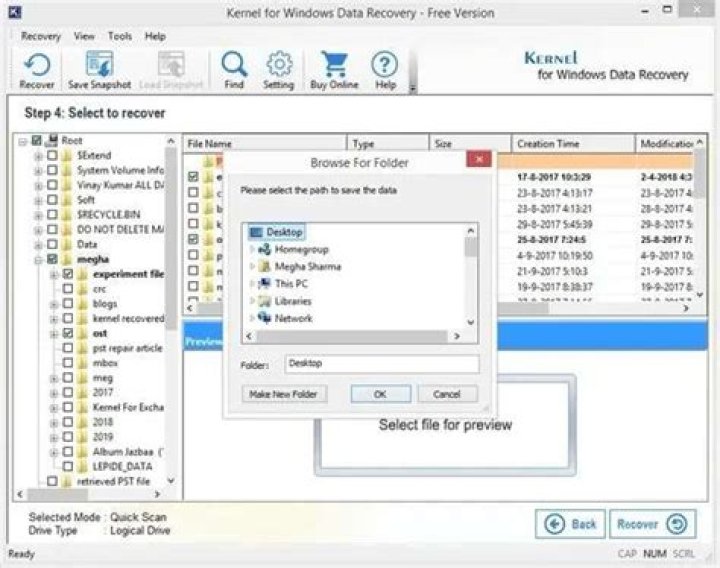Screen dimensions: 720x568
Task: Click the Back button
Action: (x=570, y=524)
